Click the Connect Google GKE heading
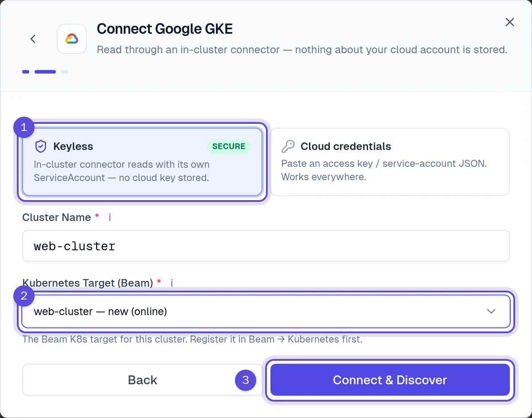The width and height of the screenshot is (532, 418). point(164,29)
